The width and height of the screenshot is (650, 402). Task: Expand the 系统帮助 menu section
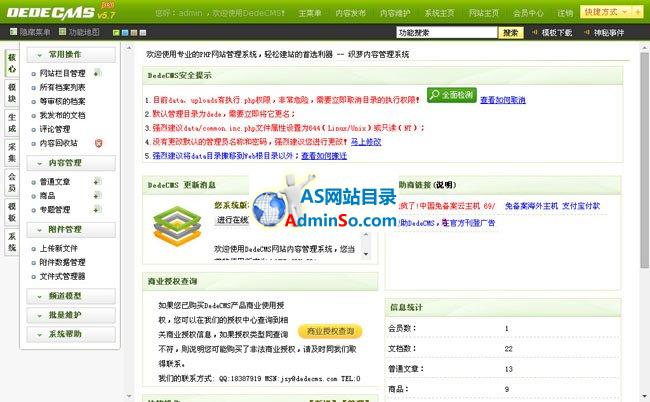click(71, 334)
